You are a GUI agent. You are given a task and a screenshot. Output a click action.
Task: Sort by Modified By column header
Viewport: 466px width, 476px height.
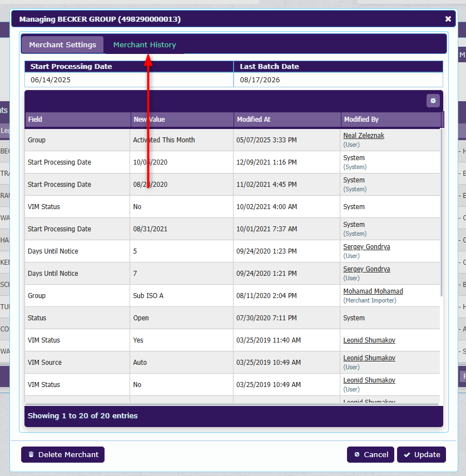click(391, 120)
